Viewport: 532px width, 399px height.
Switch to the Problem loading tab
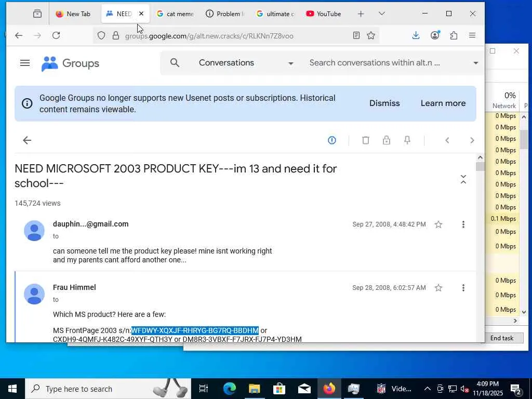pos(224,14)
